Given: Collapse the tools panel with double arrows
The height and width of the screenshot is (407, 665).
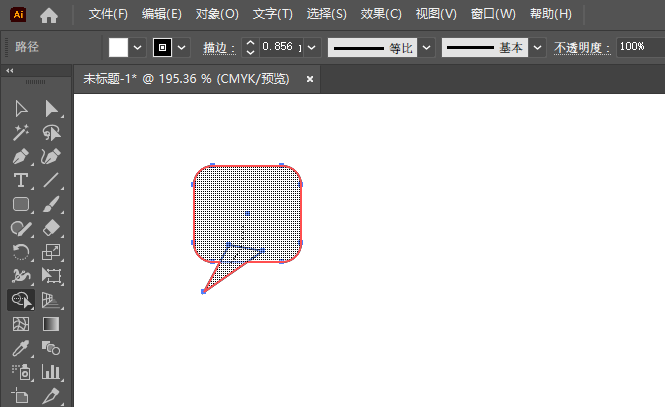Looking at the screenshot, I should (x=10, y=70).
